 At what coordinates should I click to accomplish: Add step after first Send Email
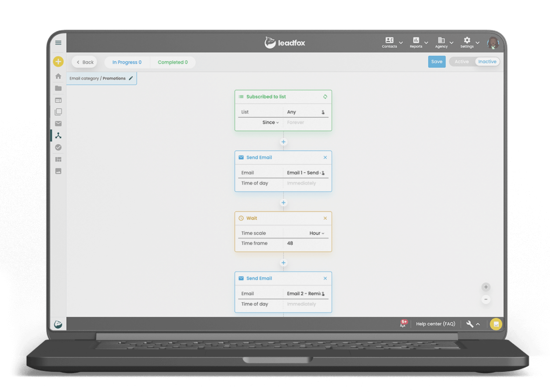283,203
